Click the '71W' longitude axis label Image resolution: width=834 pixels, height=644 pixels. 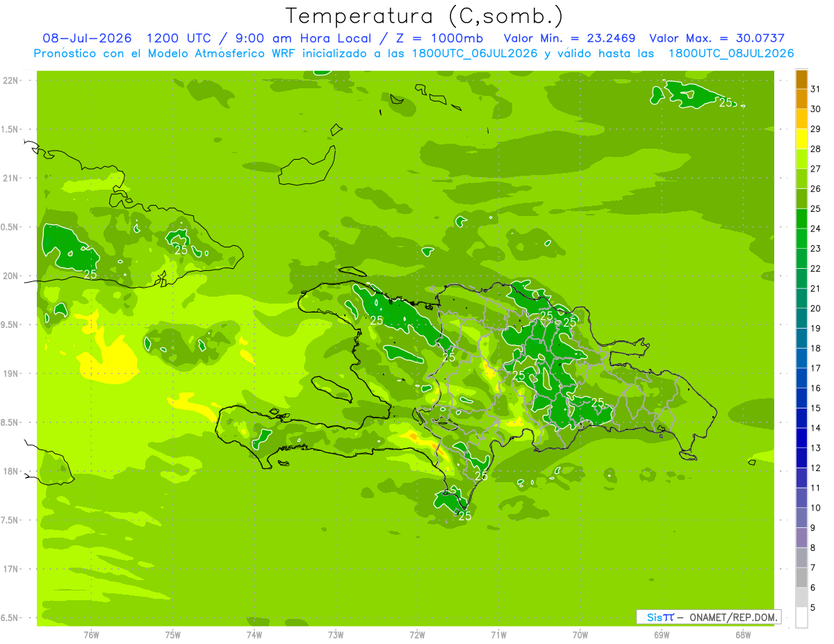(498, 635)
